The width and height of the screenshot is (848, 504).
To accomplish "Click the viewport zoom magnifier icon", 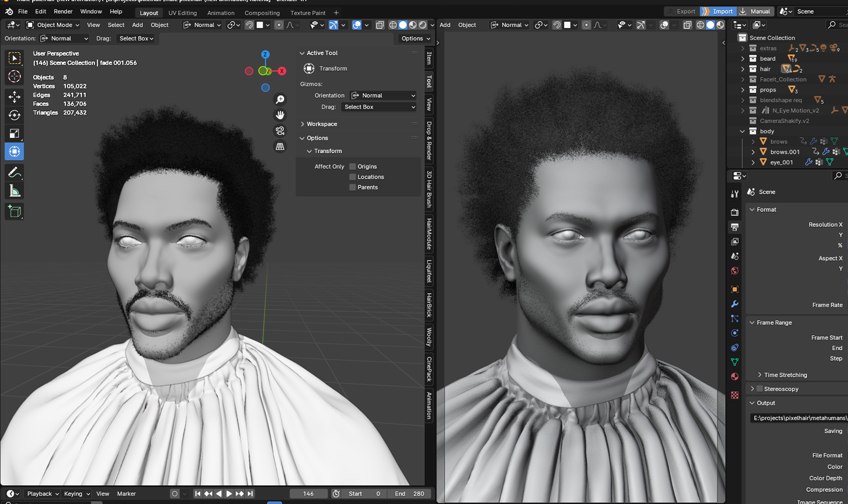I will click(x=280, y=100).
